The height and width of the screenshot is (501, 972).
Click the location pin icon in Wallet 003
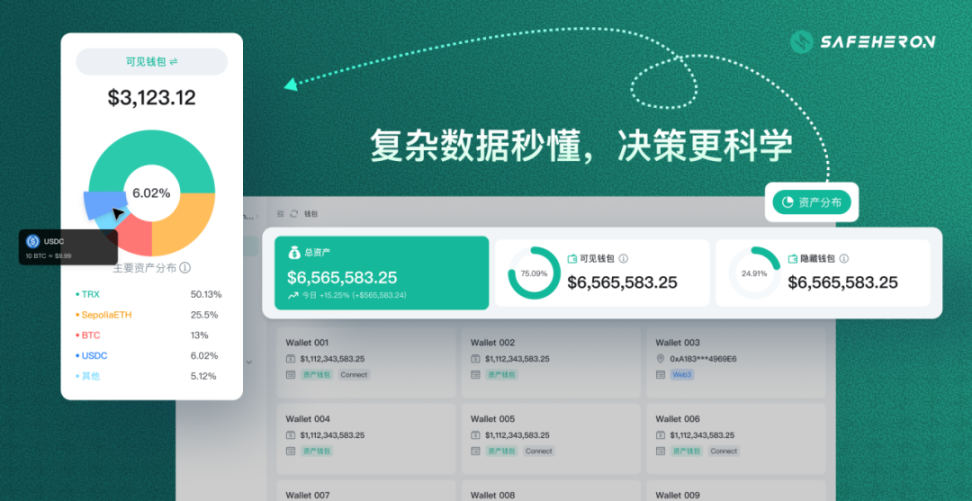pyautogui.click(x=660, y=358)
